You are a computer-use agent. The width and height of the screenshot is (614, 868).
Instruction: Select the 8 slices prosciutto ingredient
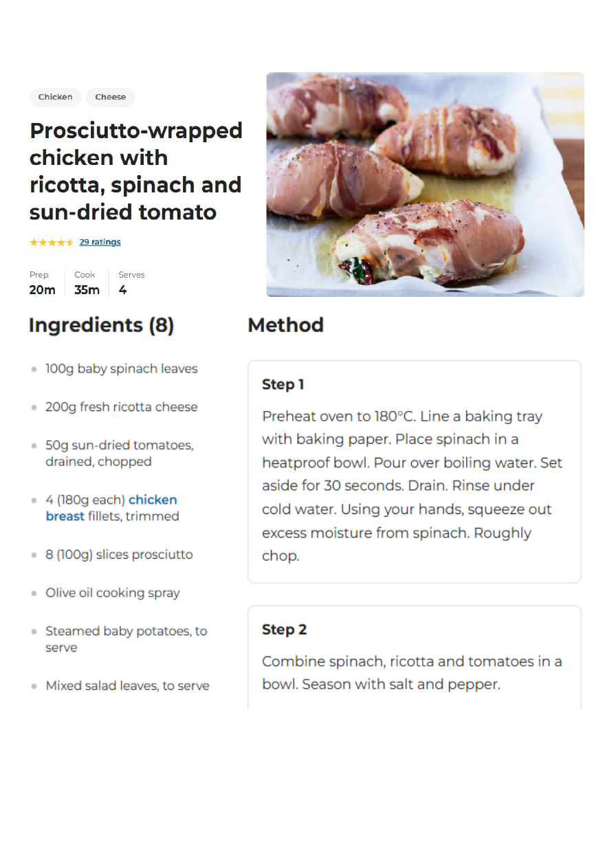[x=119, y=555]
